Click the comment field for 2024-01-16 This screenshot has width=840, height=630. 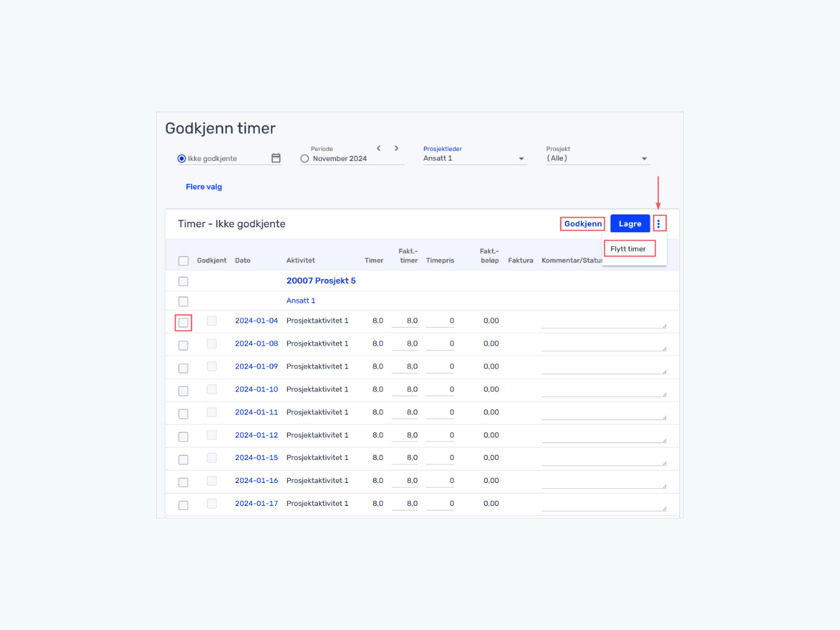pyautogui.click(x=604, y=481)
